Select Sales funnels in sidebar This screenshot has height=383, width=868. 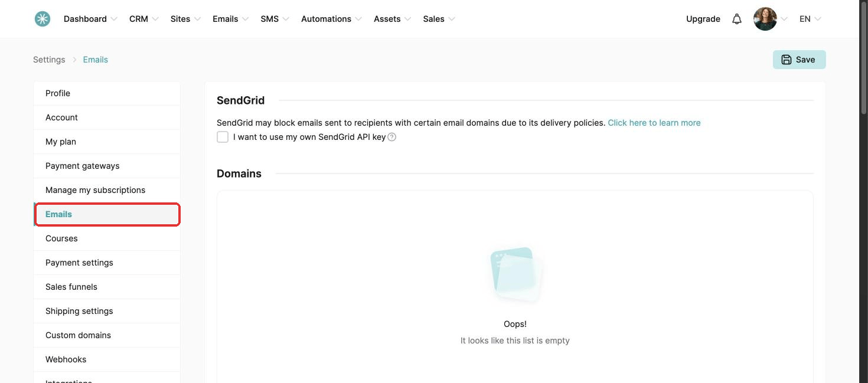tap(107, 287)
